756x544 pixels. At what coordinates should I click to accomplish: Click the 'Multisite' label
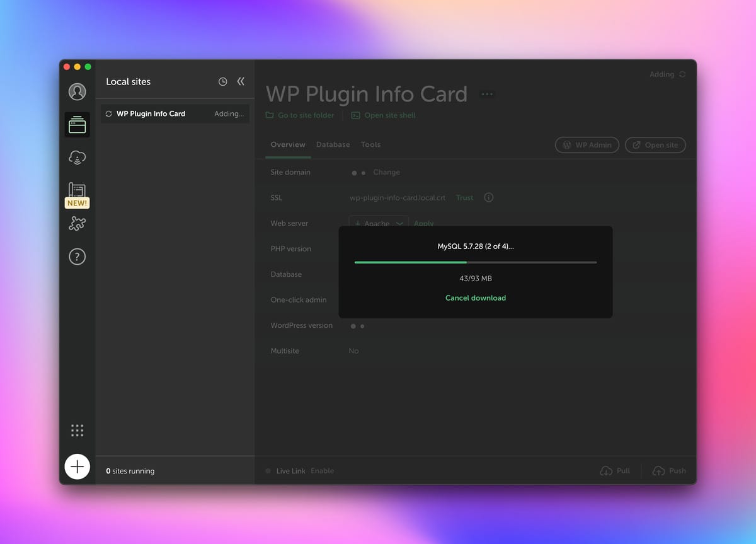pos(285,351)
